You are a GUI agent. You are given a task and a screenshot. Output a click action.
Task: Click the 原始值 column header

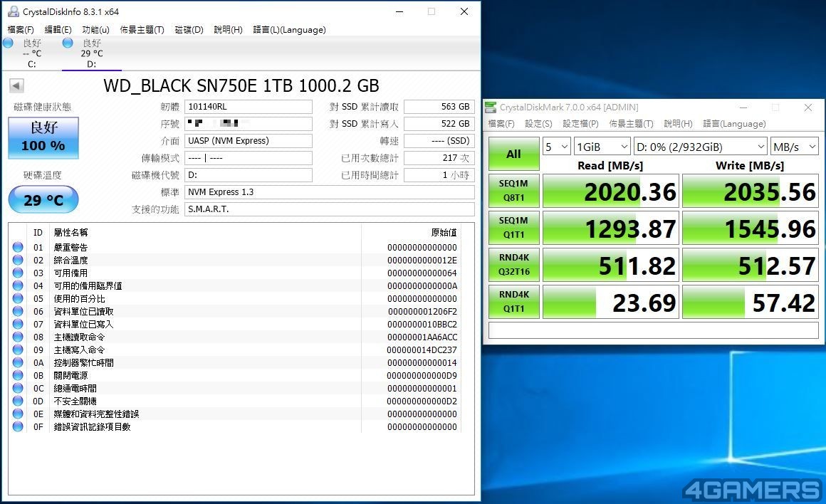click(x=444, y=232)
